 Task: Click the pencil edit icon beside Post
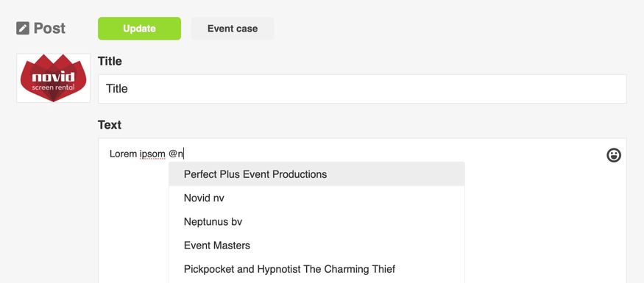click(23, 28)
